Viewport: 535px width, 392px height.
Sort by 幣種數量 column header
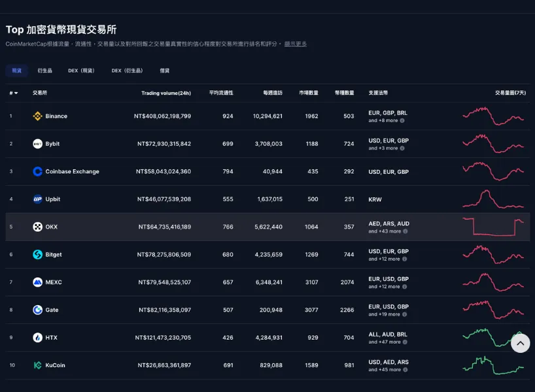tap(344, 93)
